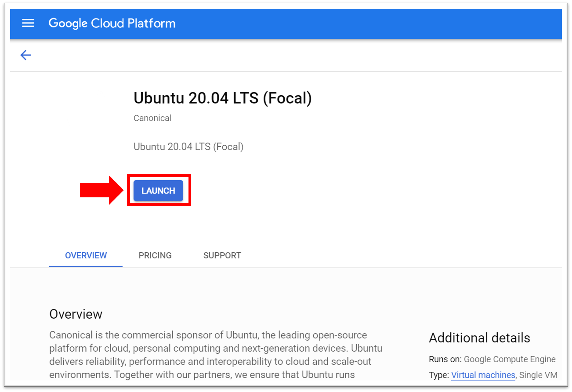The image size is (572, 392).
Task: Click the Canonical publisher name
Action: pos(152,118)
